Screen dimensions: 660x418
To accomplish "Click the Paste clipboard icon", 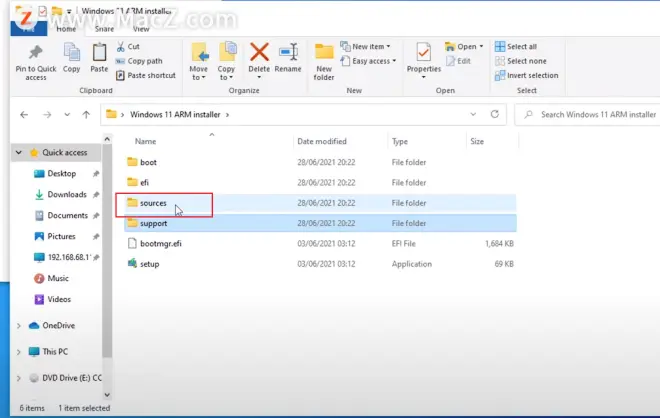I will 99,53.
